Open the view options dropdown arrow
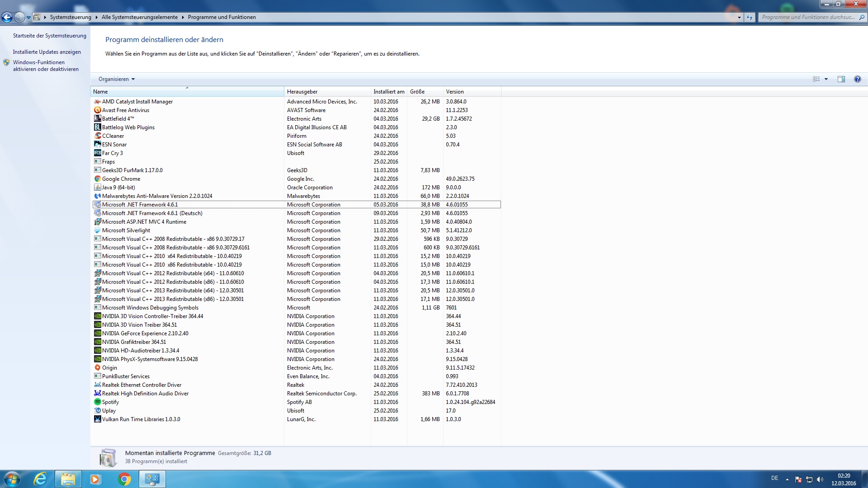Image resolution: width=868 pixels, height=488 pixels. (826, 79)
